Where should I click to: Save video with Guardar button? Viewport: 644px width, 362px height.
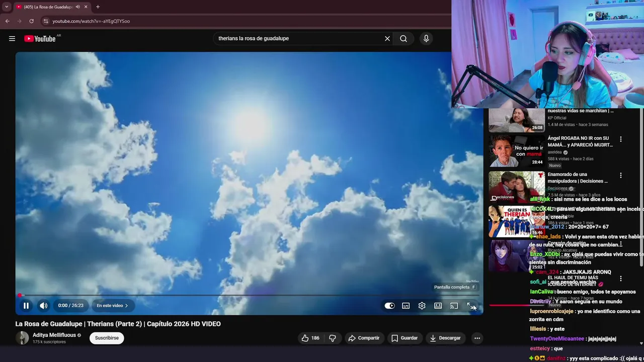tap(405, 338)
